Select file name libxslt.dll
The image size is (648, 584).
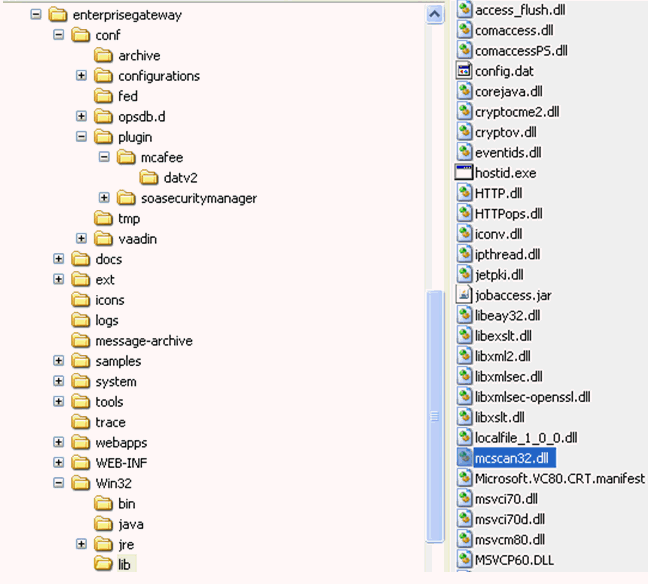pyautogui.click(x=500, y=417)
